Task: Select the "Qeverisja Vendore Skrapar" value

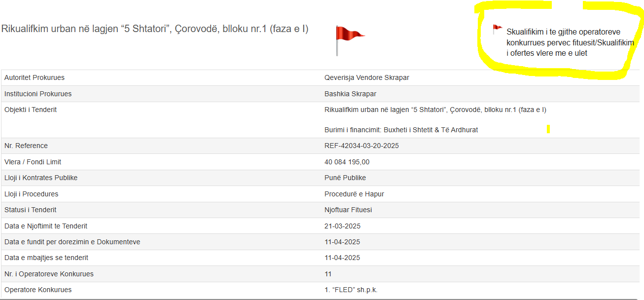Action: coord(366,77)
